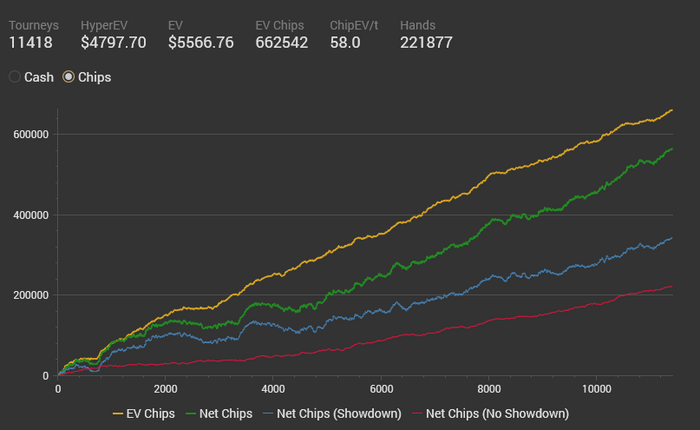Click the Hands value 221877
This screenshot has height=430, width=700.
click(426, 42)
